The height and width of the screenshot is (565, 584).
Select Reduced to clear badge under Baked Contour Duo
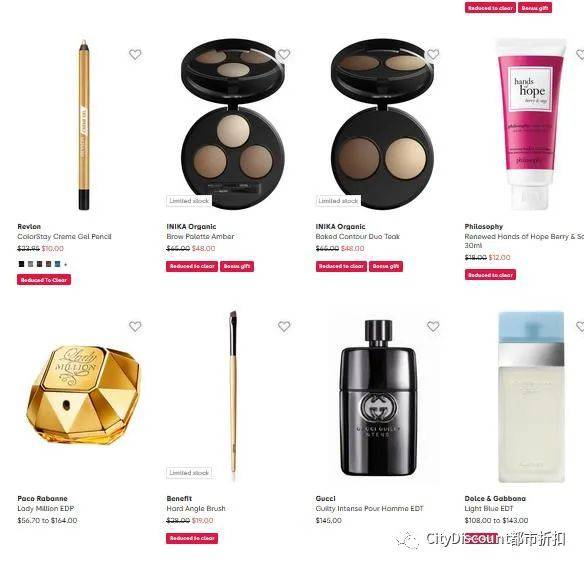(x=341, y=266)
